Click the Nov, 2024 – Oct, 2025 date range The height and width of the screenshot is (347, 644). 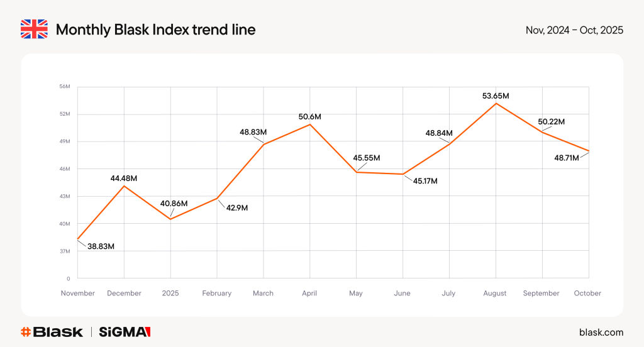tap(574, 30)
